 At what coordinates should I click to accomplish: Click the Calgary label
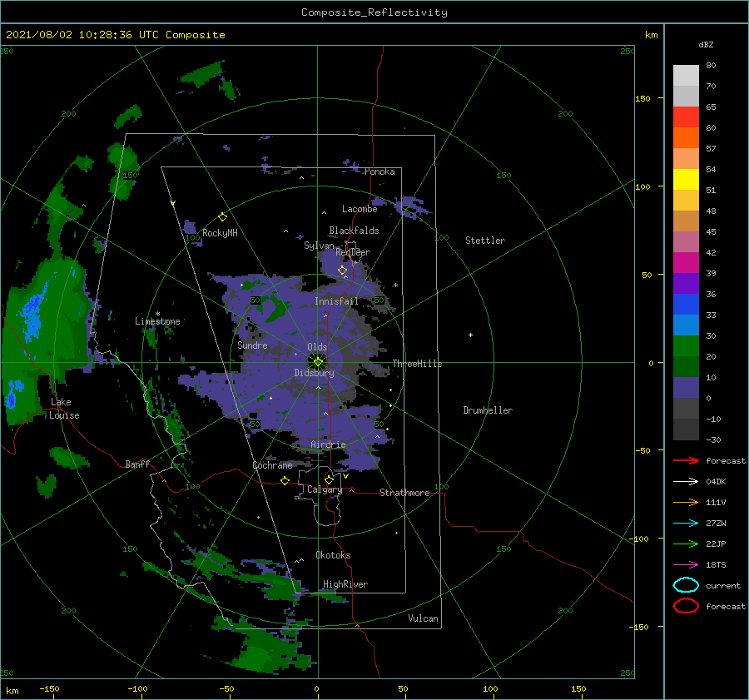pos(325,489)
